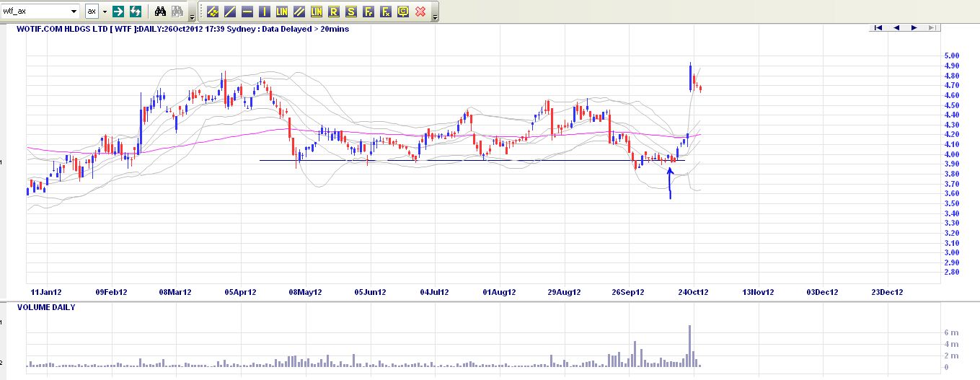The image size is (980, 380).
Task: Open the drawing toolbar options arrow
Action: [435, 17]
